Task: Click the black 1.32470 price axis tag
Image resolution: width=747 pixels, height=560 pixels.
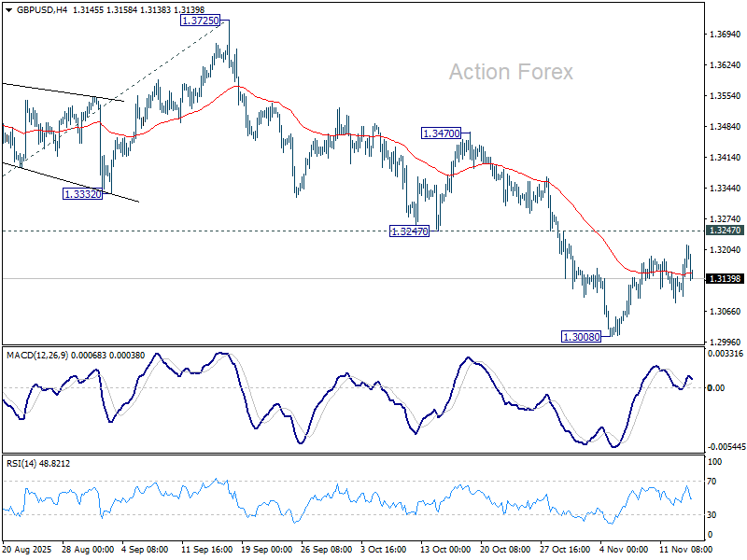Action: (x=724, y=231)
